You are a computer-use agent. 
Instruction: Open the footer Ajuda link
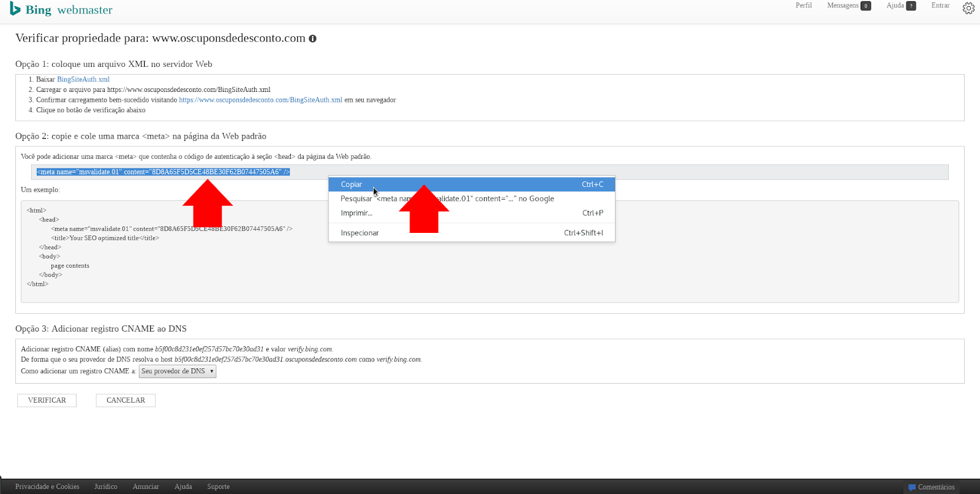183,487
